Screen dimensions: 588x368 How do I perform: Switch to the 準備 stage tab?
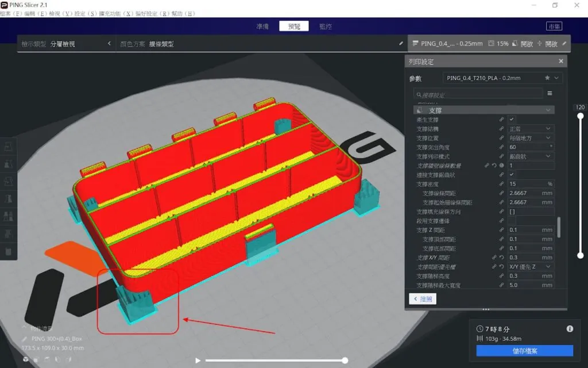point(262,26)
